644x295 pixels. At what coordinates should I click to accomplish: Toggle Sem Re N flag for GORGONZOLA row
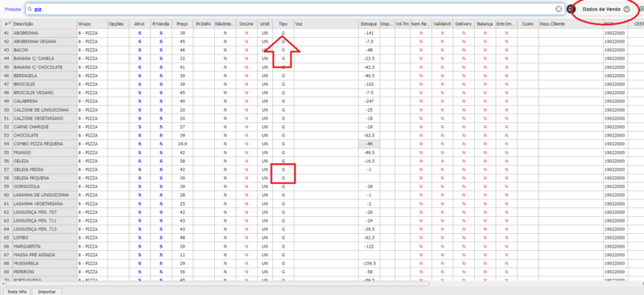pos(421,186)
